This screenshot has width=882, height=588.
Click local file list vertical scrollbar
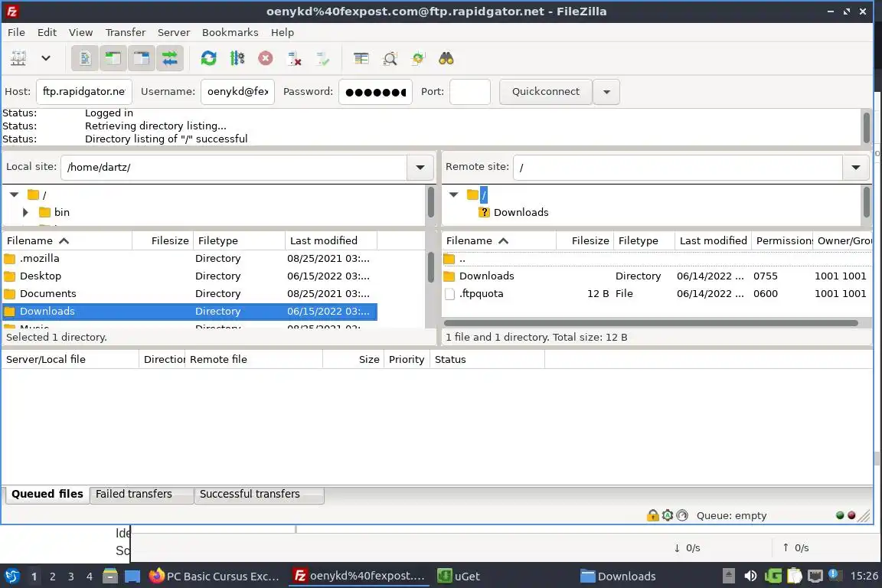tap(431, 267)
